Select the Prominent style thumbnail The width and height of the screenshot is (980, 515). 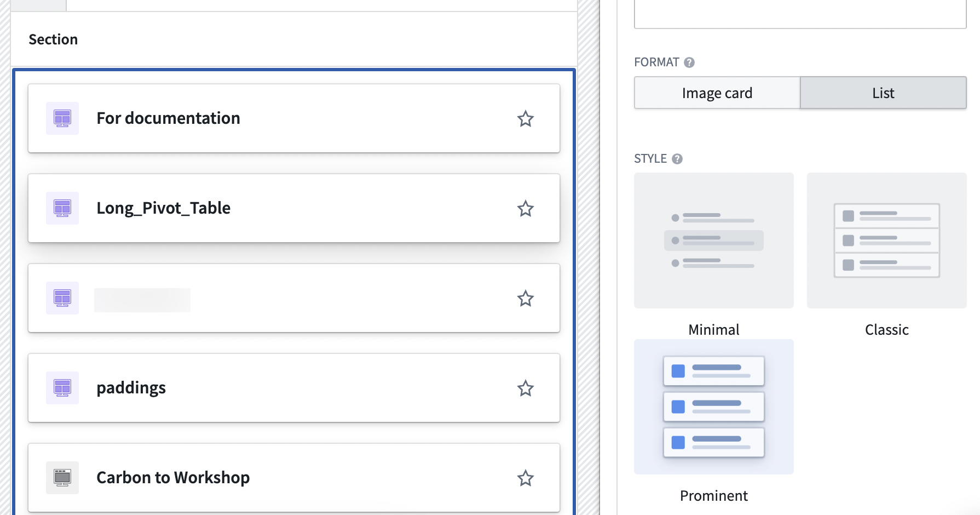(x=714, y=407)
